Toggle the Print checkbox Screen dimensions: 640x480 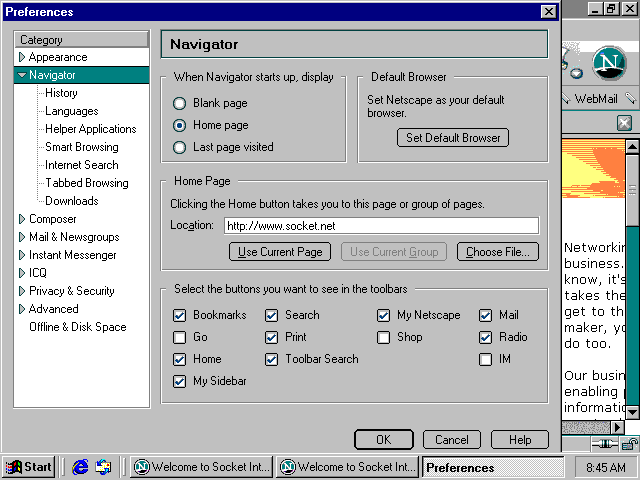271,337
